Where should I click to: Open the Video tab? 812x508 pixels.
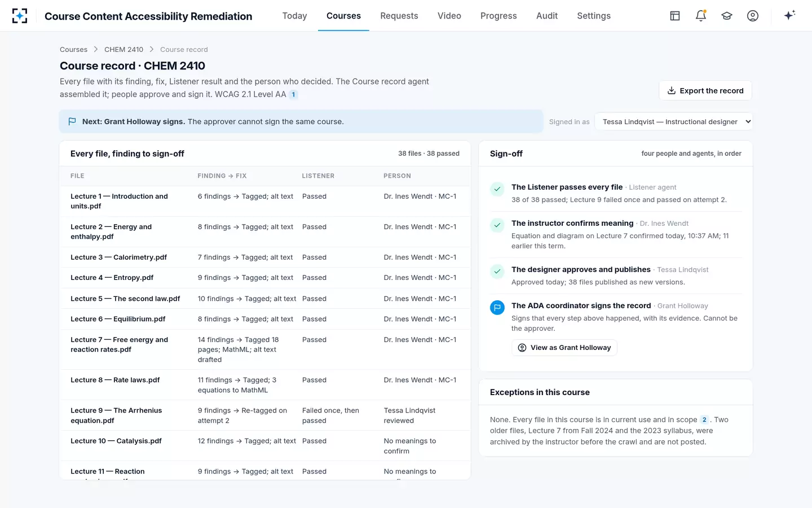(x=449, y=16)
